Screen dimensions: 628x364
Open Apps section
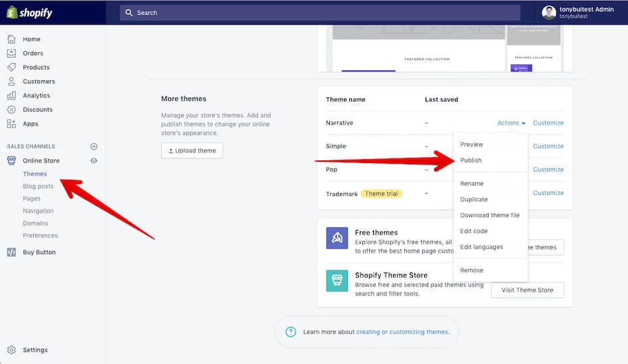tap(31, 123)
